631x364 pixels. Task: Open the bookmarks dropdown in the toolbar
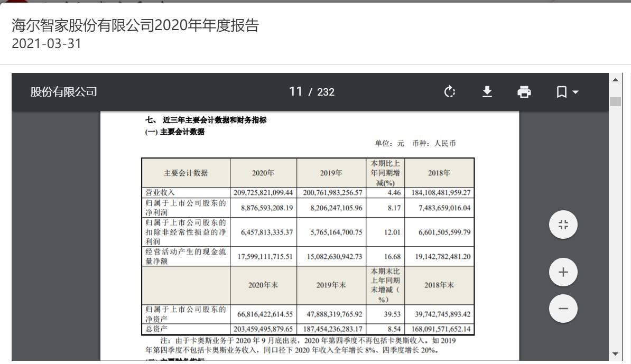pyautogui.click(x=567, y=92)
